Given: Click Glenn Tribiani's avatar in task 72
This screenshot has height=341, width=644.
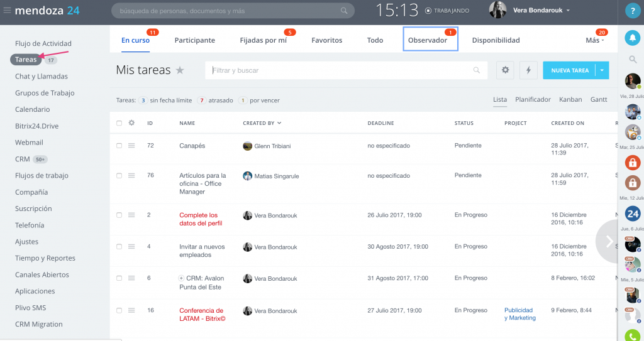Looking at the screenshot, I should click(247, 146).
